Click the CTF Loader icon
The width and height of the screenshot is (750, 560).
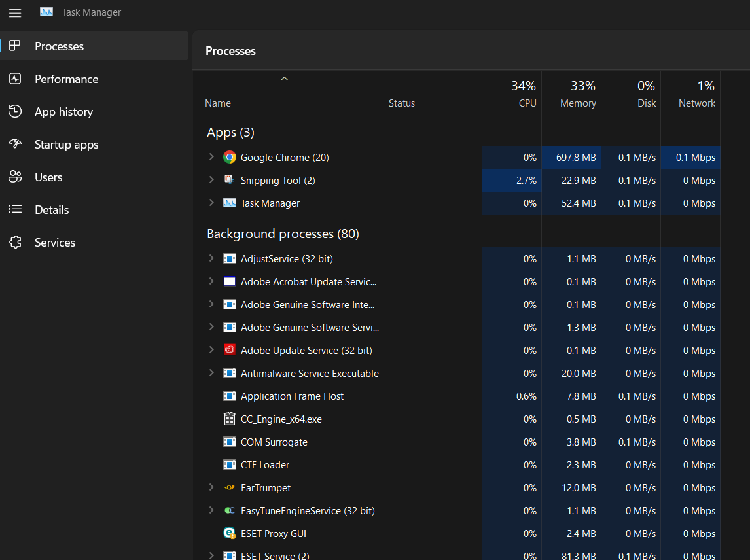point(230,465)
